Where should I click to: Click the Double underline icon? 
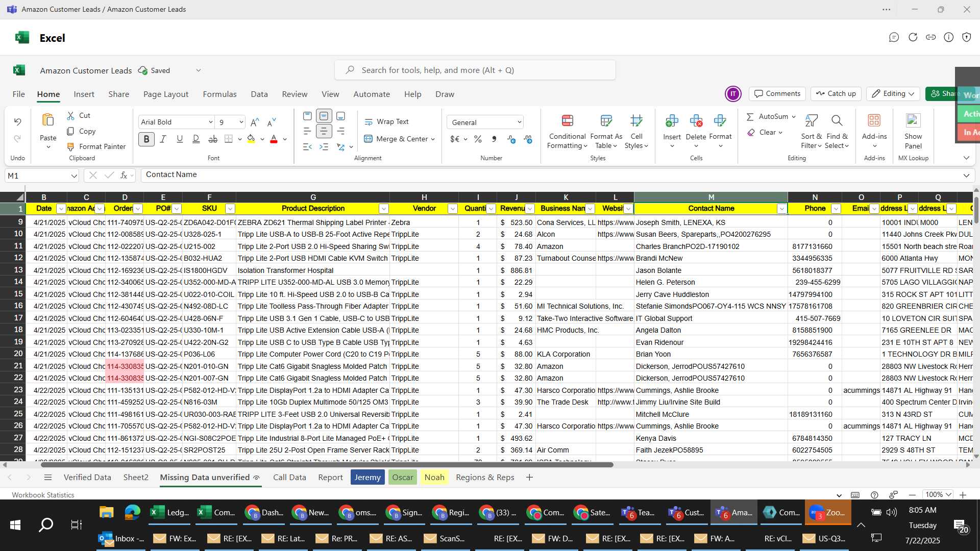point(196,139)
